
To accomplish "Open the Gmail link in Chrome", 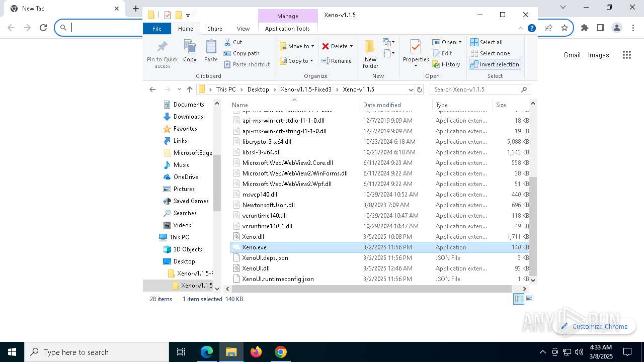I will [572, 55].
